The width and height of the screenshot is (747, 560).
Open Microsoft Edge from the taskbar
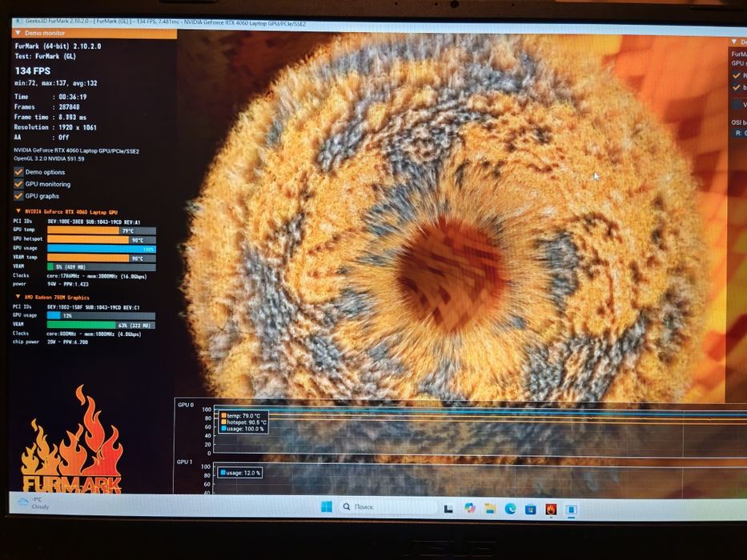510,509
